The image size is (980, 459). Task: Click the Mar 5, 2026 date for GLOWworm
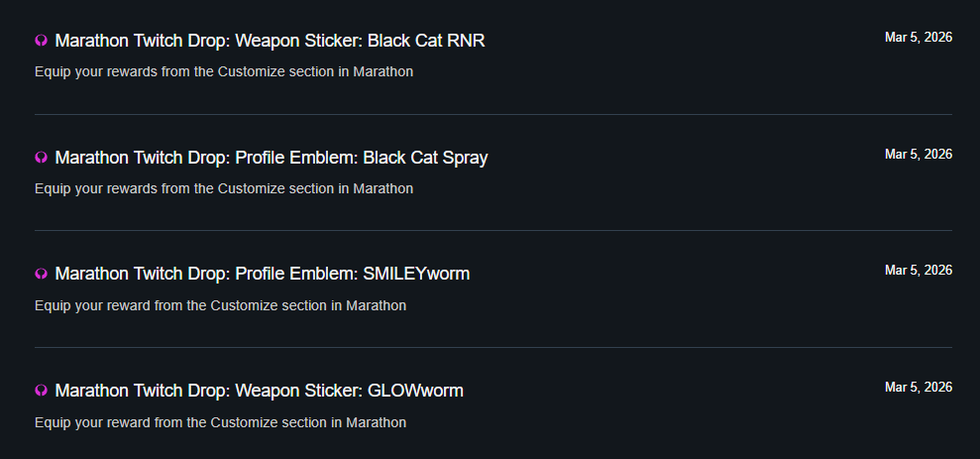click(x=918, y=387)
